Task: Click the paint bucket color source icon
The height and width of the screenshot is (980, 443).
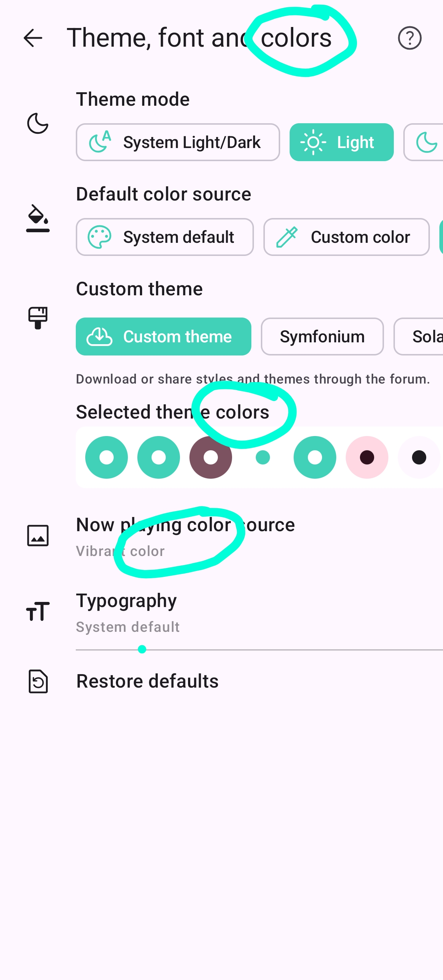Action: tap(38, 218)
